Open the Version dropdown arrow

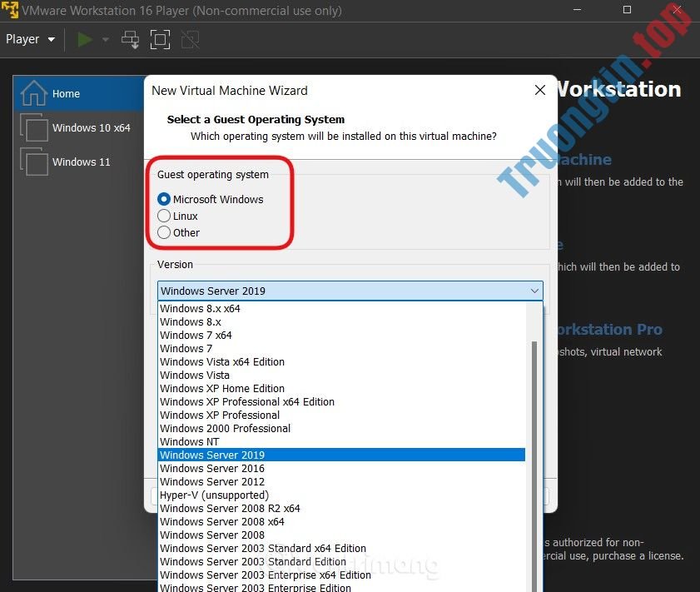535,291
